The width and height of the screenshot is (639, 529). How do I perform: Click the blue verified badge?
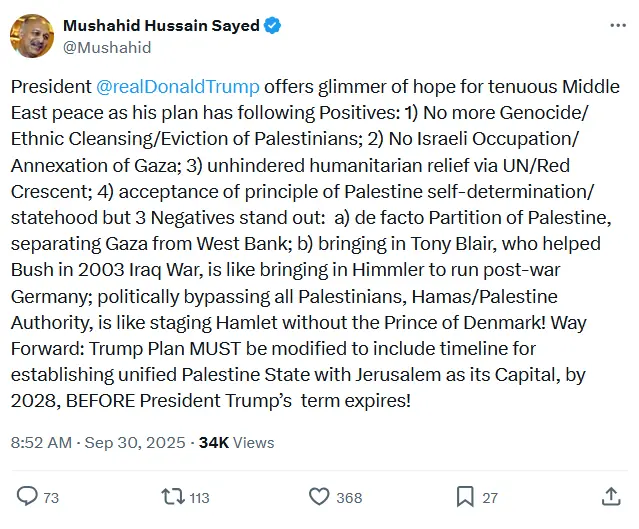(x=272, y=26)
